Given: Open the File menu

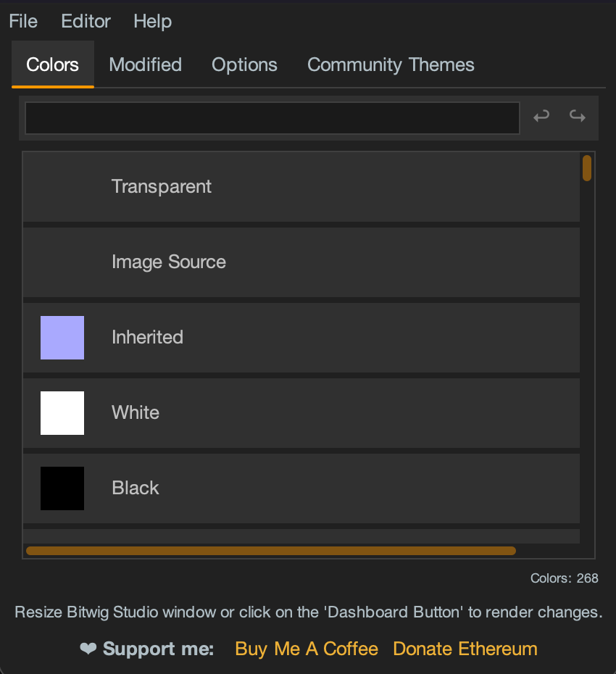Looking at the screenshot, I should coord(22,21).
